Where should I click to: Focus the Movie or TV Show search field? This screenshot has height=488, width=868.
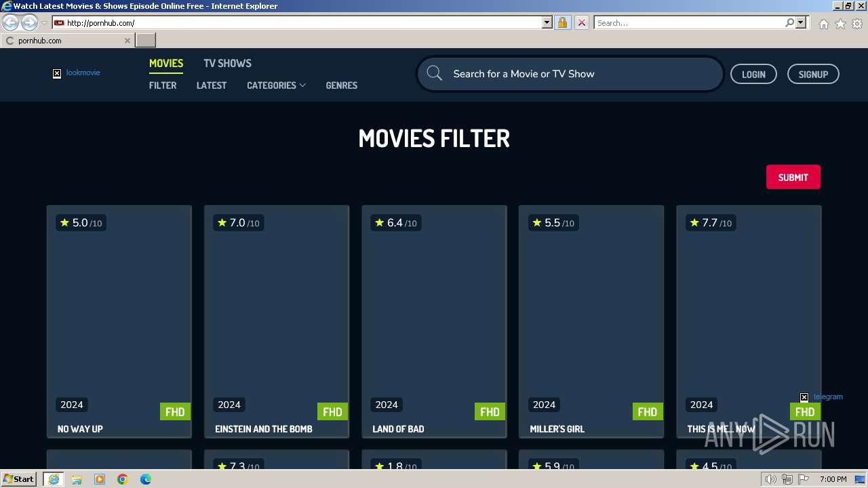570,74
